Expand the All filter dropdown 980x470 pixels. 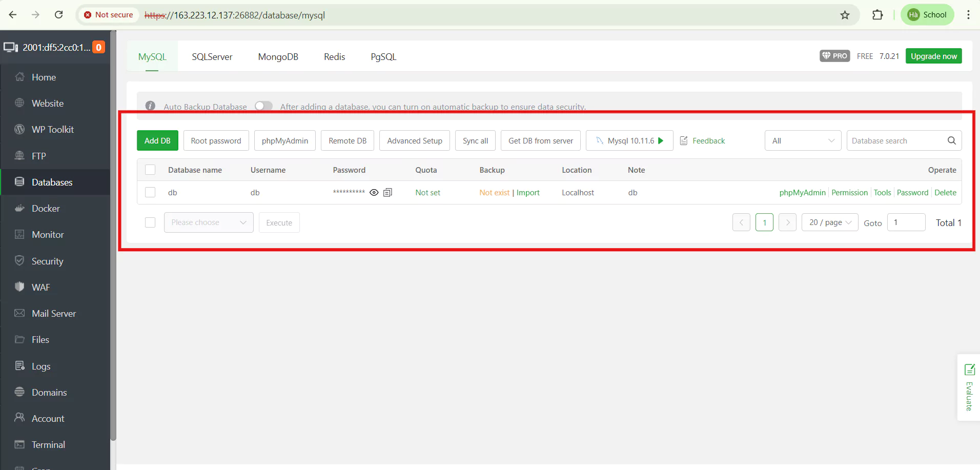click(x=803, y=140)
